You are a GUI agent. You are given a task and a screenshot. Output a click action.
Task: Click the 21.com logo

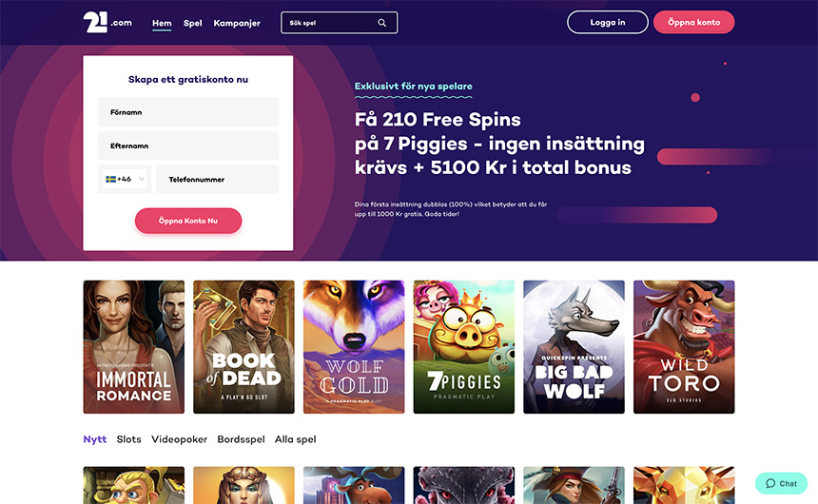pyautogui.click(x=107, y=22)
